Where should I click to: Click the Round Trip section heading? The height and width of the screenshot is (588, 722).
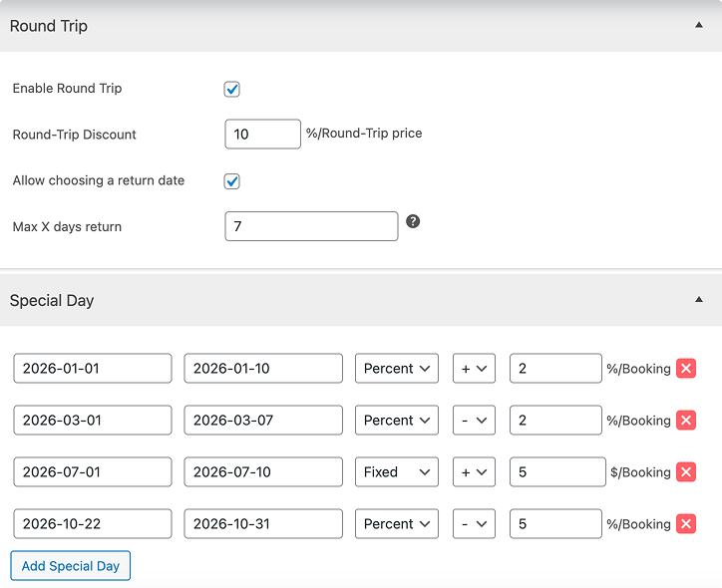pyautogui.click(x=49, y=26)
